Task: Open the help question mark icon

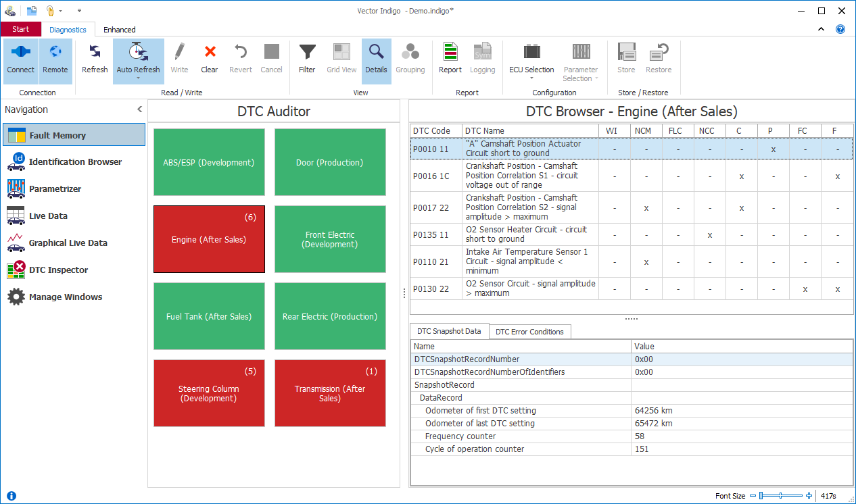Action: [840, 30]
